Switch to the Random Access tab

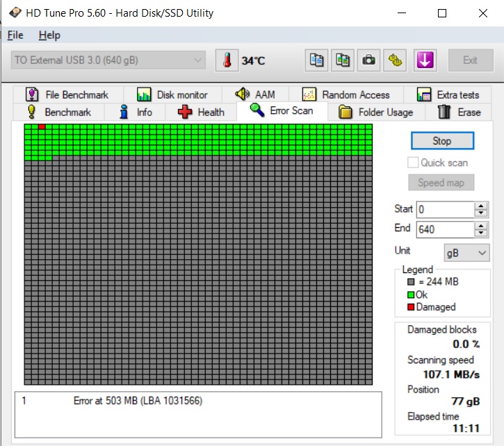point(346,94)
